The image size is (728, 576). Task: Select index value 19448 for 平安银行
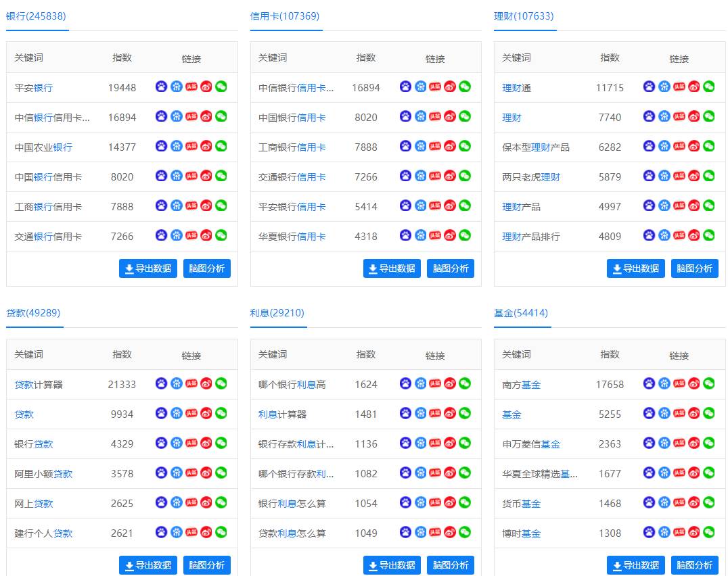[x=122, y=88]
